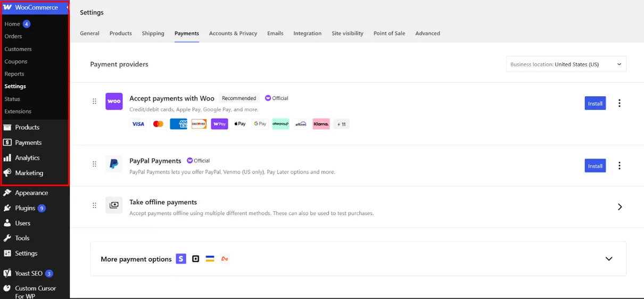This screenshot has width=644, height=299.
Task: Click the Woo purple logo icon
Action: click(x=114, y=101)
